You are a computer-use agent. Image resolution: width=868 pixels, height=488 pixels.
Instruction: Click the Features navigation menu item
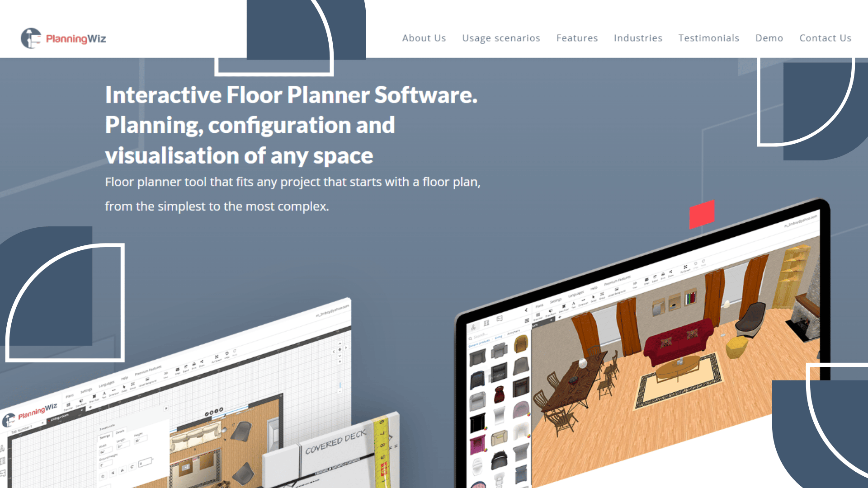click(x=577, y=38)
